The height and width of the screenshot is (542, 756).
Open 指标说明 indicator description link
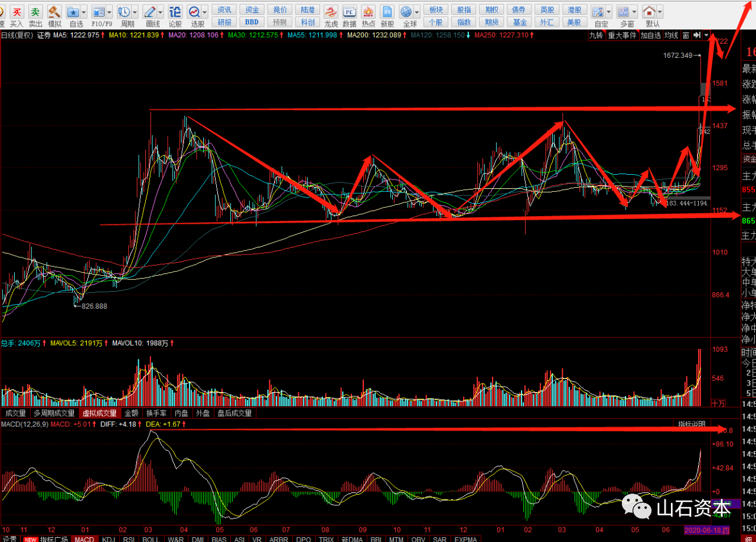click(x=691, y=424)
